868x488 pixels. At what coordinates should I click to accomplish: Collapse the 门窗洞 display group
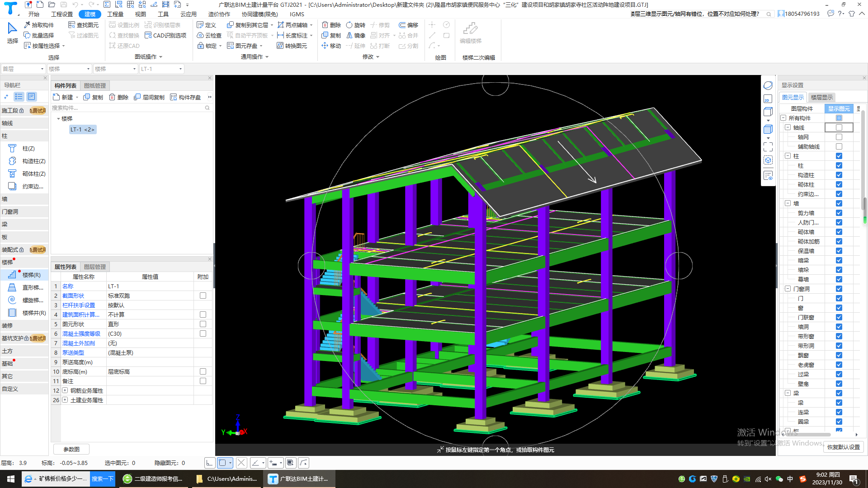788,289
